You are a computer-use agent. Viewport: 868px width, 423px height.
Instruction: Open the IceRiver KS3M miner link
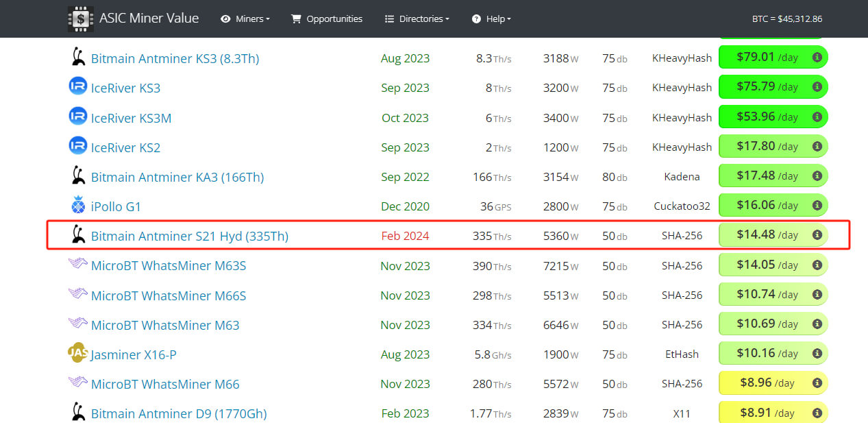coord(131,118)
